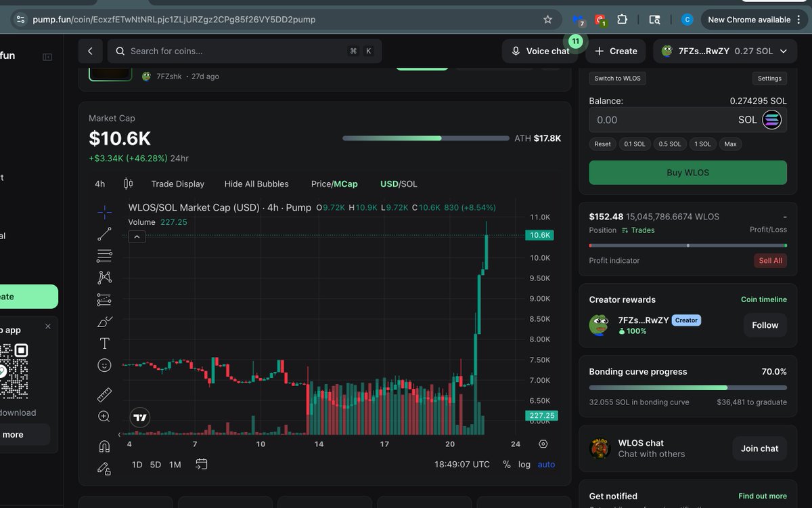Toggle Hide All Bubbles on chart
The height and width of the screenshot is (508, 812).
(256, 184)
